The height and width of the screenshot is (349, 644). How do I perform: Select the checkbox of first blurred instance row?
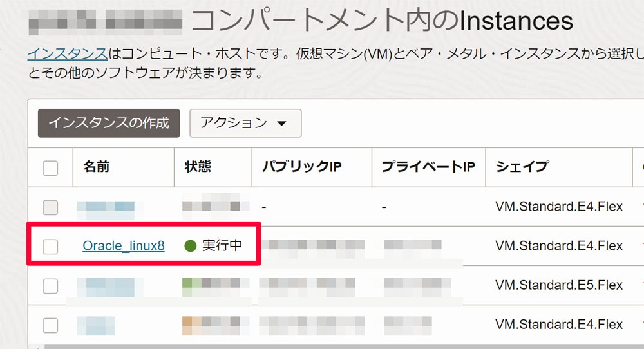[x=50, y=207]
